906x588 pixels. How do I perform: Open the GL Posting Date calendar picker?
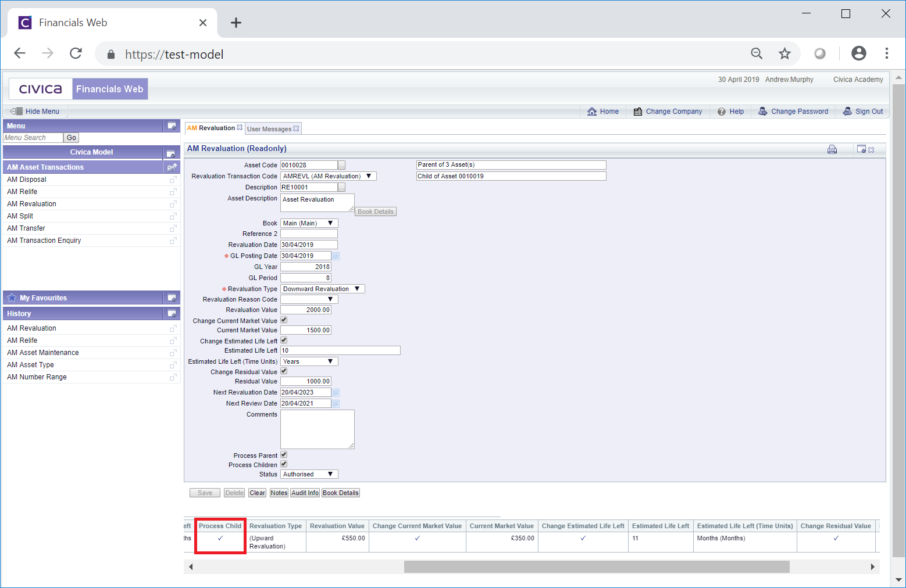336,256
